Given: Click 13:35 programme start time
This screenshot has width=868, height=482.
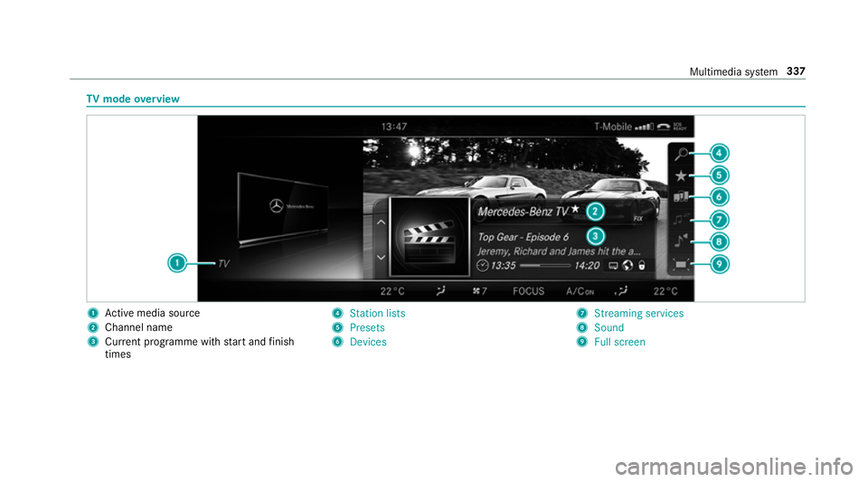Looking at the screenshot, I should [x=504, y=266].
